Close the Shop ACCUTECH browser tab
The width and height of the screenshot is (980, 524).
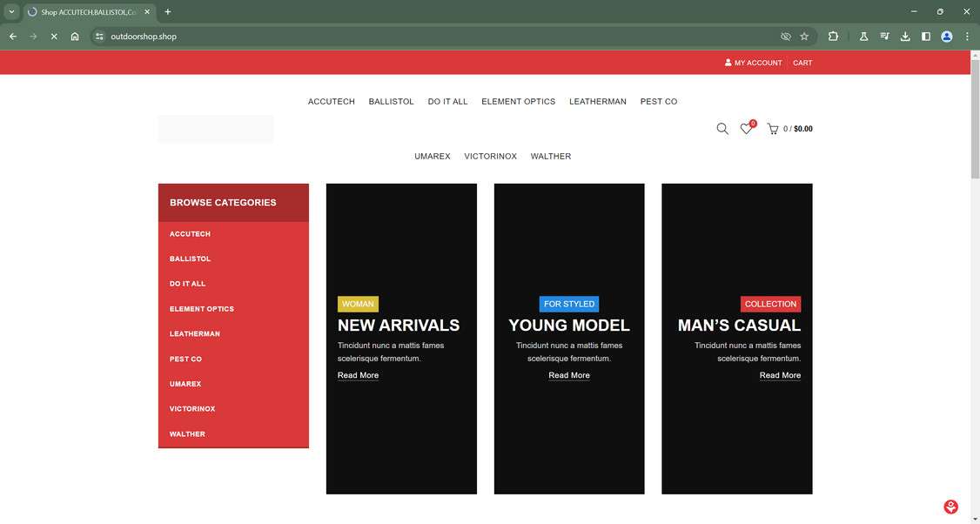coord(147,12)
